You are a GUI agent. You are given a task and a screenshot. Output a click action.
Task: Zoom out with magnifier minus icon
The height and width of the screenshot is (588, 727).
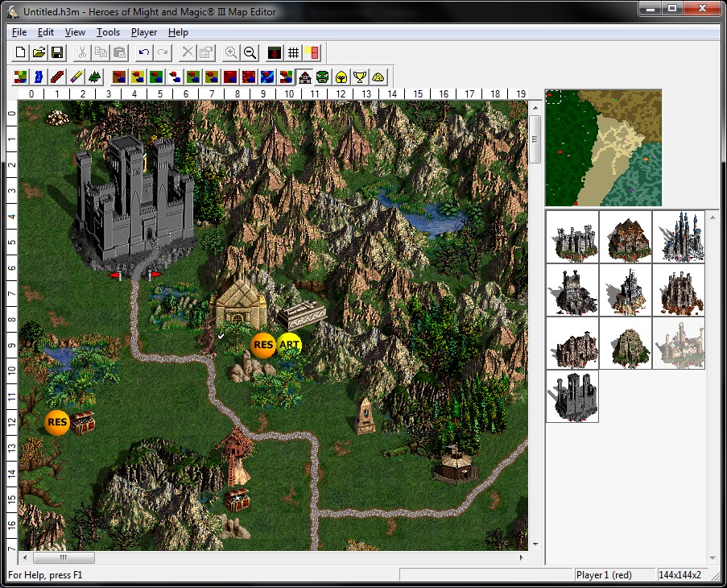[250, 52]
